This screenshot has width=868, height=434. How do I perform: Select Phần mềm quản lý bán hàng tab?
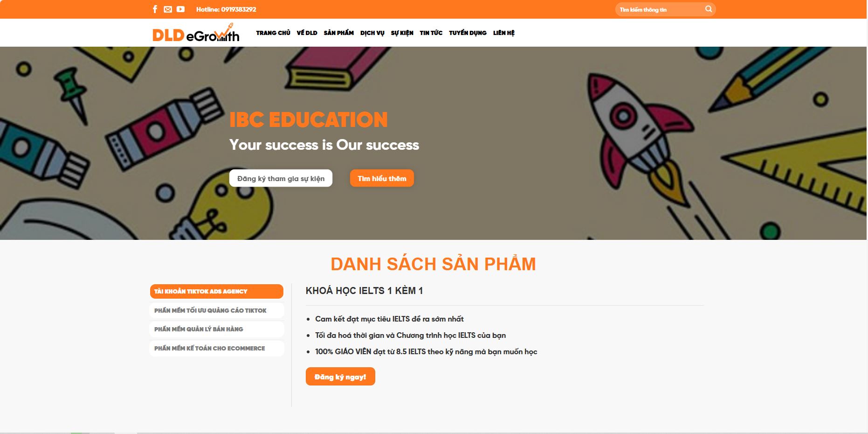tap(217, 329)
